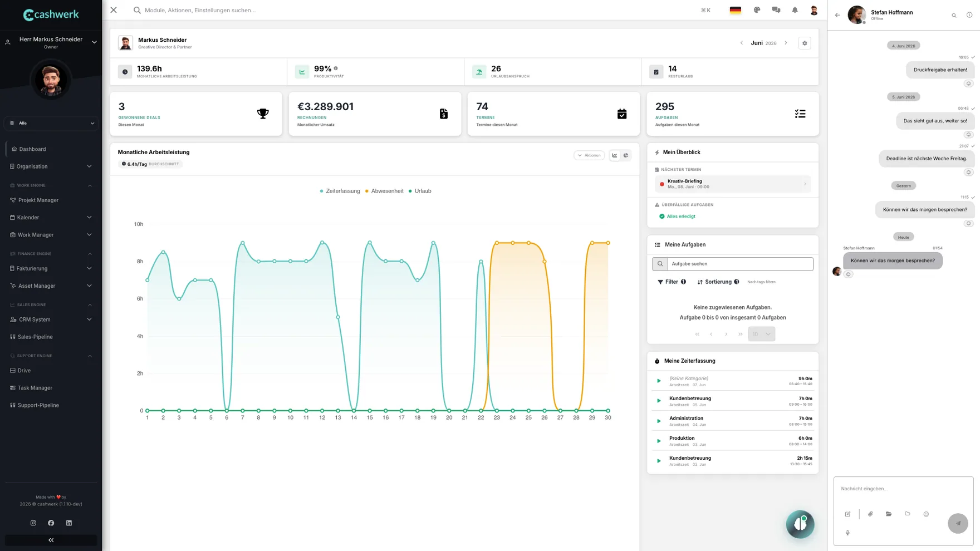Image resolution: width=980 pixels, height=551 pixels.
Task: Click the send message paper-plane button
Action: click(x=958, y=523)
